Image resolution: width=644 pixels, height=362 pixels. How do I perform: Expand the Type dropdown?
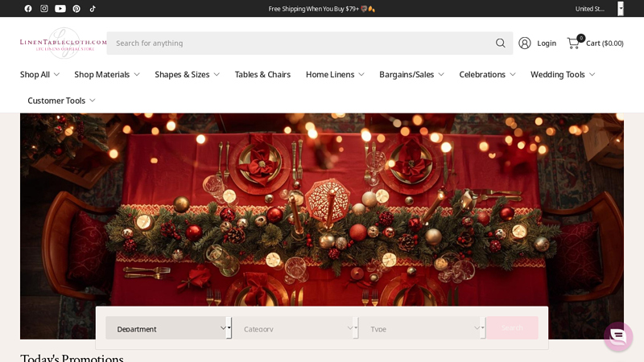422,328
